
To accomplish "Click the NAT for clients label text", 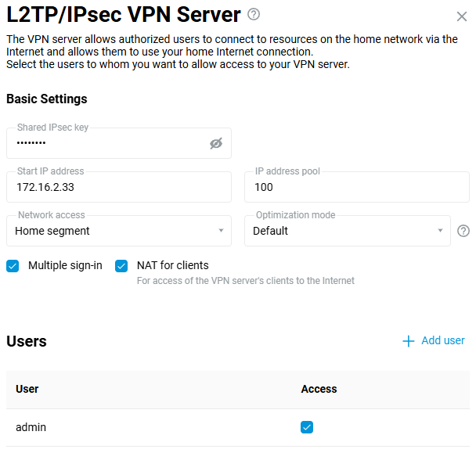I will pos(172,265).
